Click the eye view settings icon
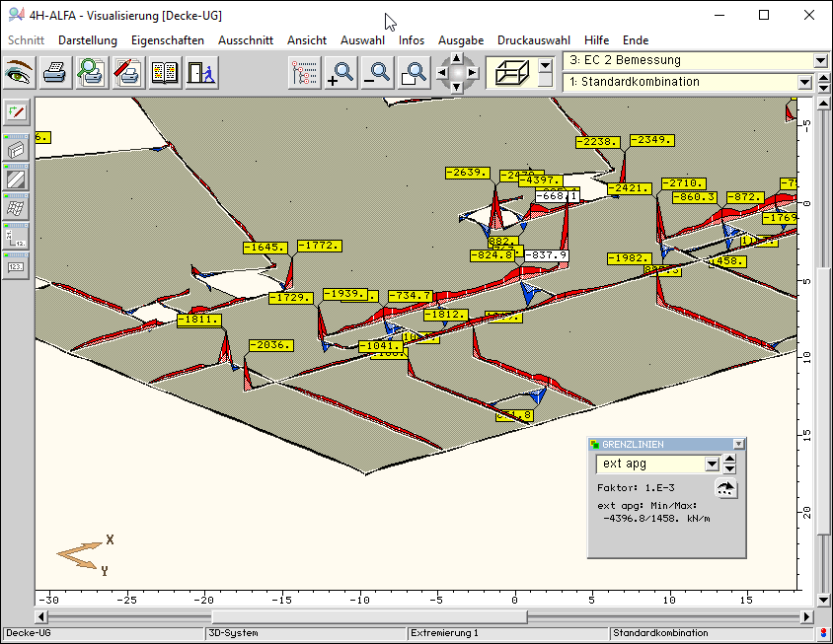The height and width of the screenshot is (644, 833). (x=20, y=73)
